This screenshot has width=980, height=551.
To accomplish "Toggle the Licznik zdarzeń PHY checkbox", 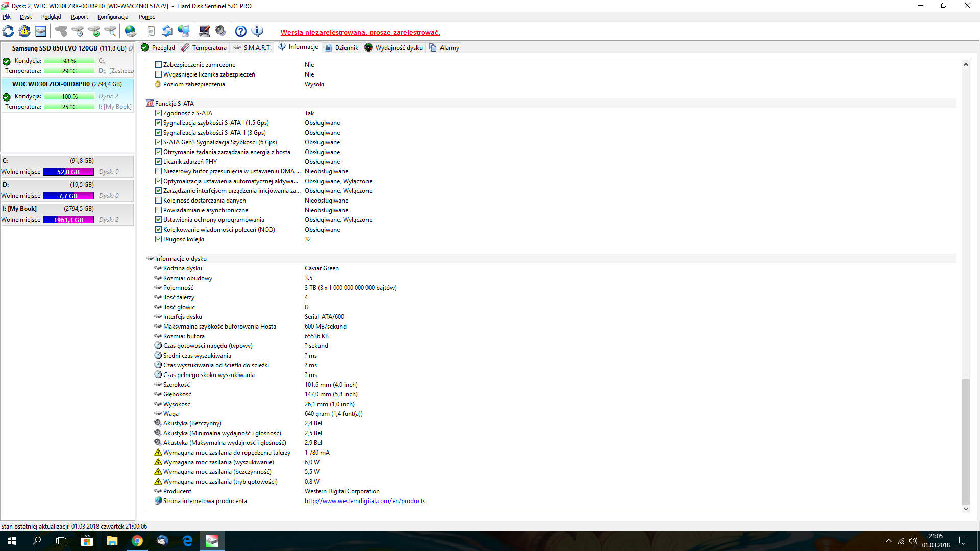I will 158,162.
